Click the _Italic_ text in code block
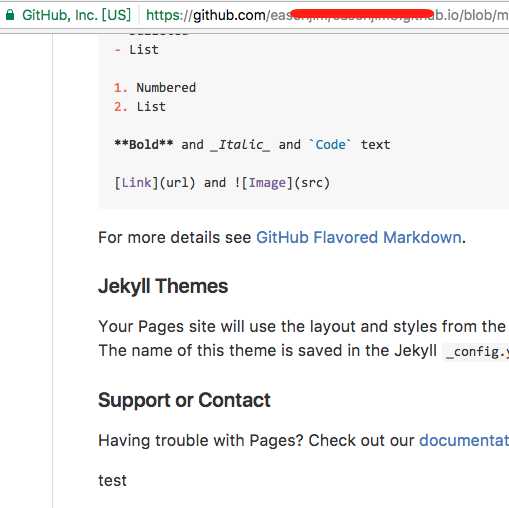 [x=240, y=145]
